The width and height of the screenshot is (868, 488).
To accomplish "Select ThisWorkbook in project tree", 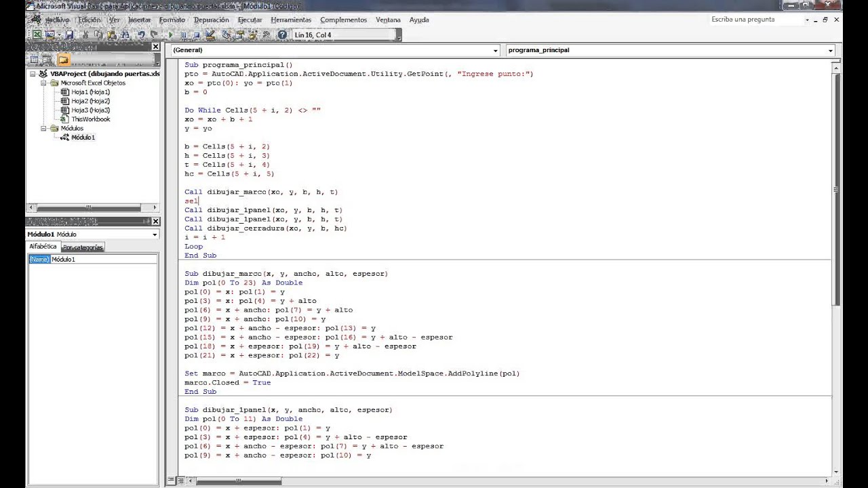I will [90, 119].
